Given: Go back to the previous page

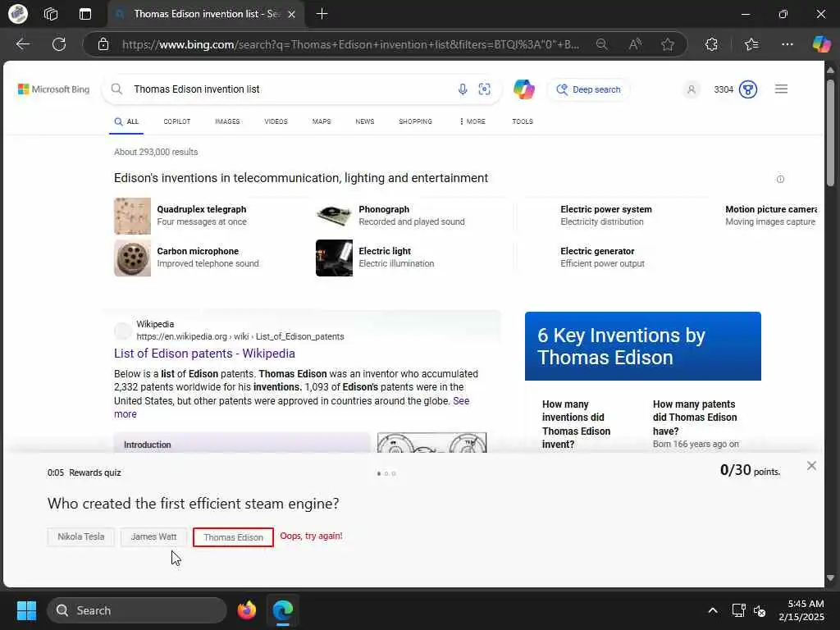Looking at the screenshot, I should (x=22, y=44).
